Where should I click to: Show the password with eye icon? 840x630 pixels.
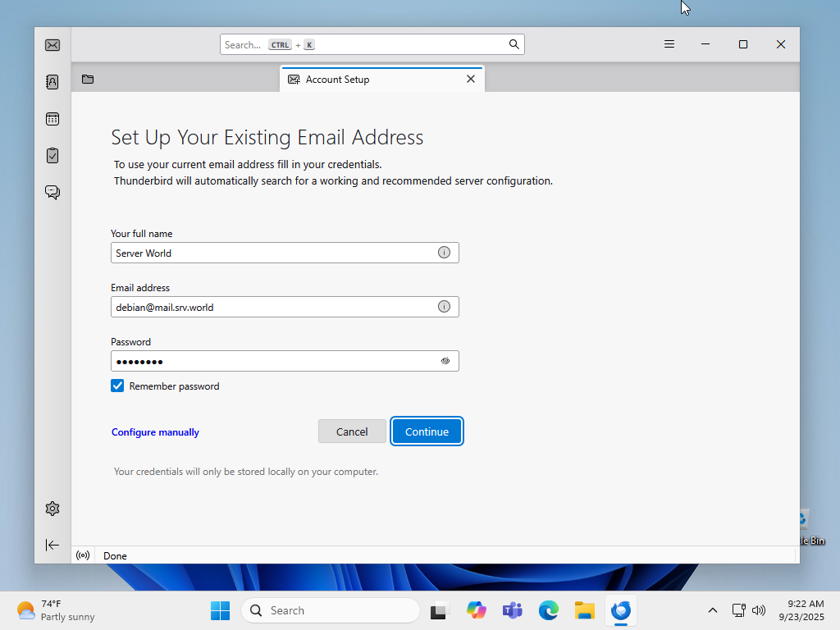tap(445, 361)
